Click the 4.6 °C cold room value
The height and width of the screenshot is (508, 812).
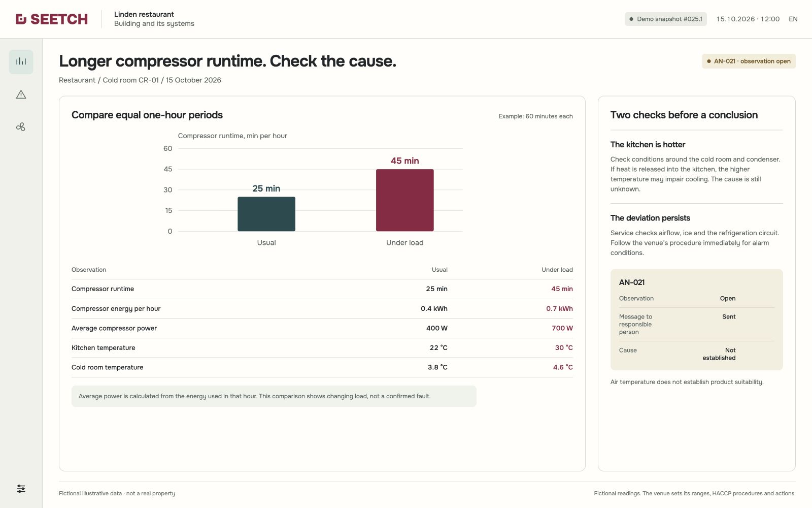coord(563,368)
